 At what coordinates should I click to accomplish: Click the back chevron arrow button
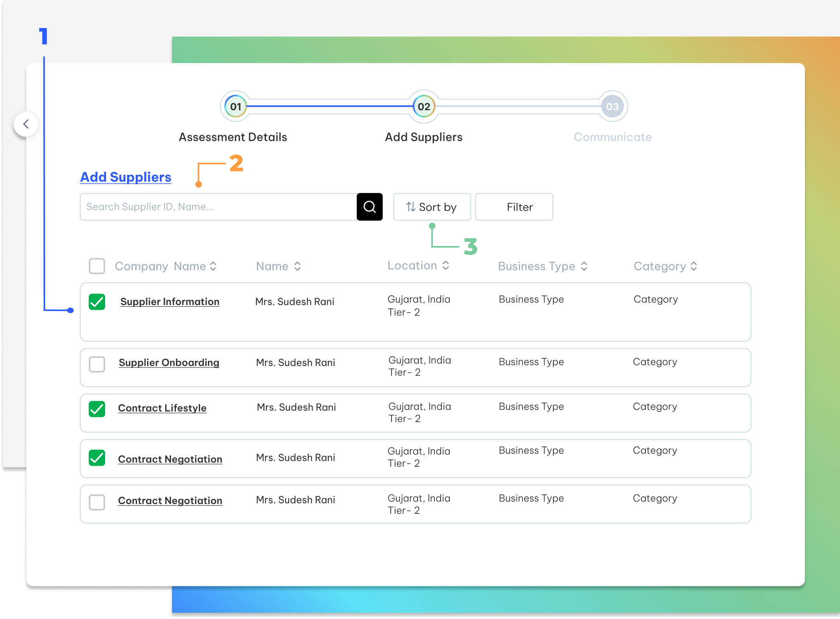(26, 124)
